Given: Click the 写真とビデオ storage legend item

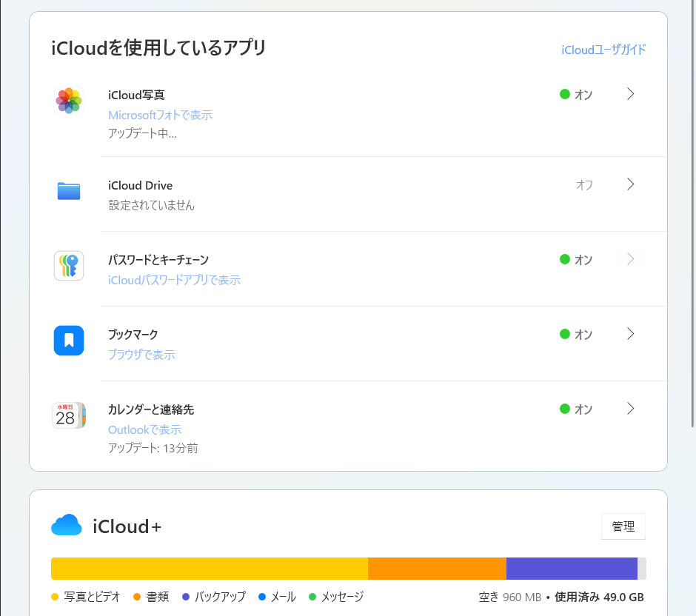Looking at the screenshot, I should (86, 597).
